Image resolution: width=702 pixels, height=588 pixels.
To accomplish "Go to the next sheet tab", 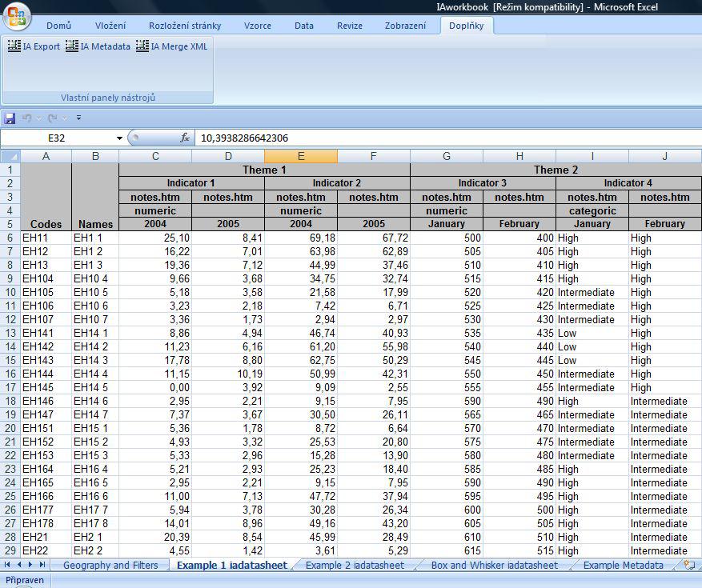I will pyautogui.click(x=30, y=565).
